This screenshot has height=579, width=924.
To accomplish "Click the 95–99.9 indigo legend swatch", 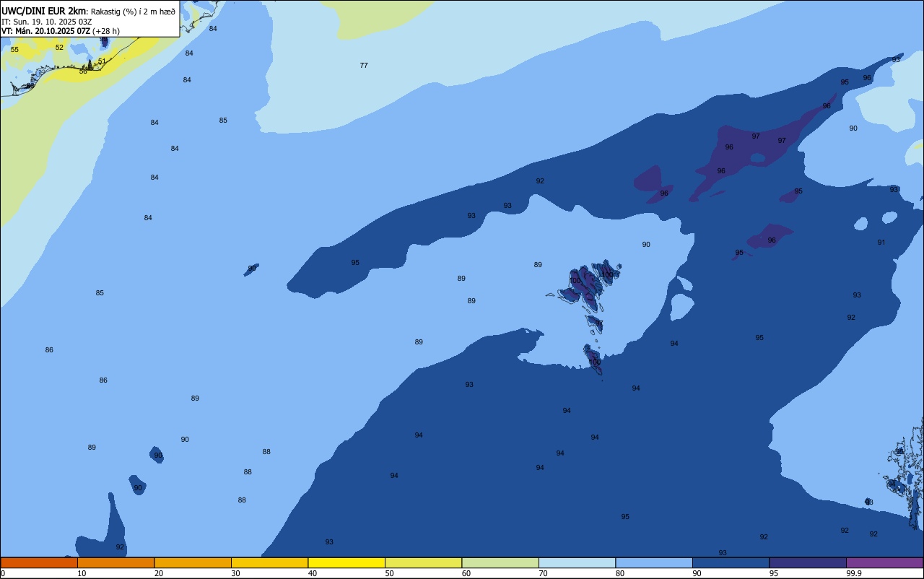I will pyautogui.click(x=808, y=562).
